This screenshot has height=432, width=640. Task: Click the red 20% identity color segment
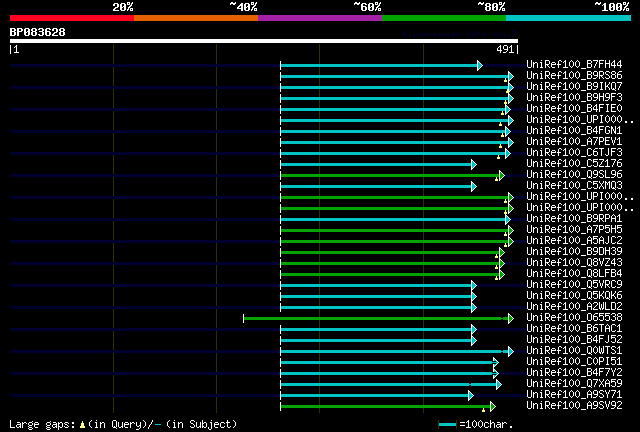pyautogui.click(x=72, y=18)
